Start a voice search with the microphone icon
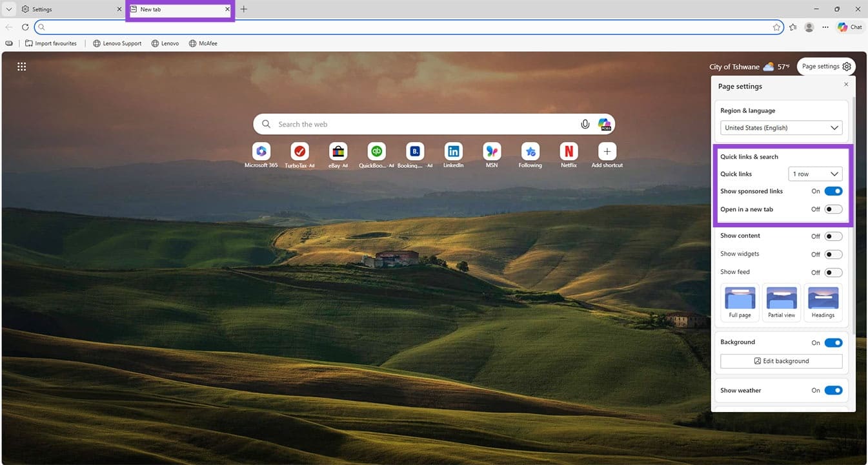The width and height of the screenshot is (868, 465). click(x=585, y=123)
